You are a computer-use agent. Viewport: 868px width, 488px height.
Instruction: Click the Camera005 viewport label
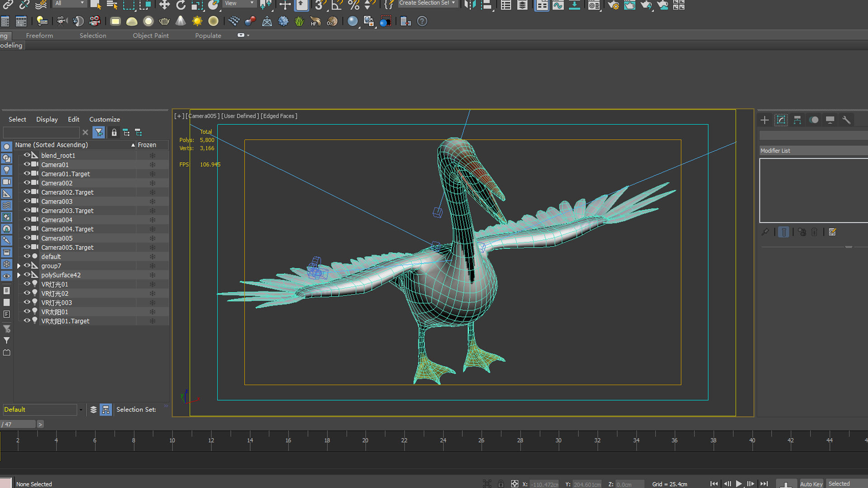203,116
